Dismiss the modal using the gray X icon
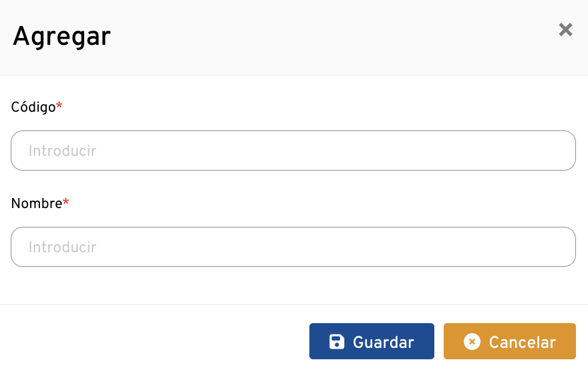This screenshot has height=376, width=588. tap(565, 29)
